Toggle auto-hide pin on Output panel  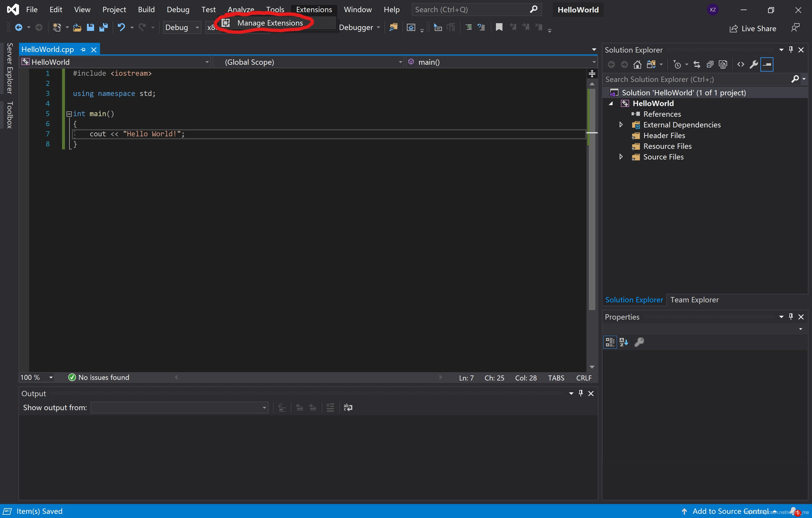click(581, 393)
